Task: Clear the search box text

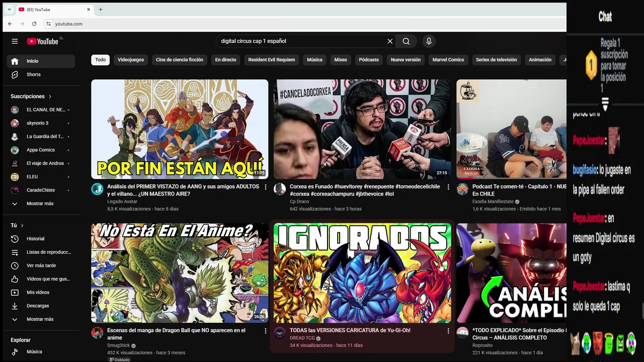Action: [x=390, y=41]
